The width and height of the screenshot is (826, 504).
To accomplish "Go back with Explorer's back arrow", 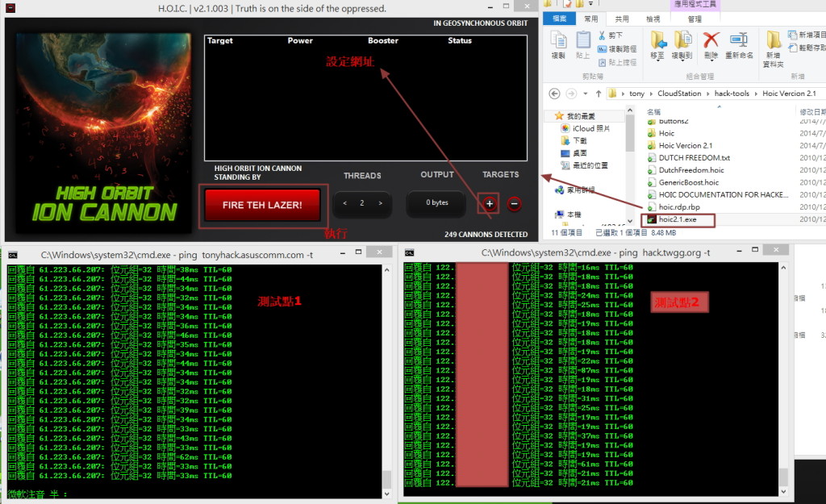I will 554,94.
